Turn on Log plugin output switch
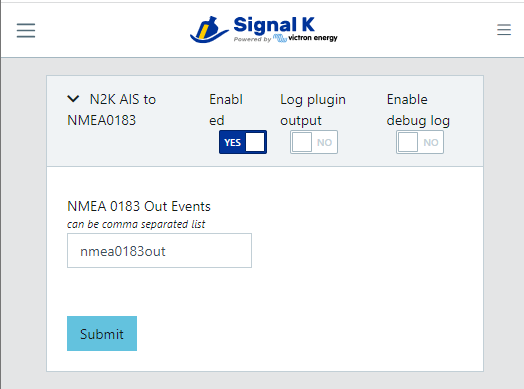524x389 pixels. tap(314, 142)
